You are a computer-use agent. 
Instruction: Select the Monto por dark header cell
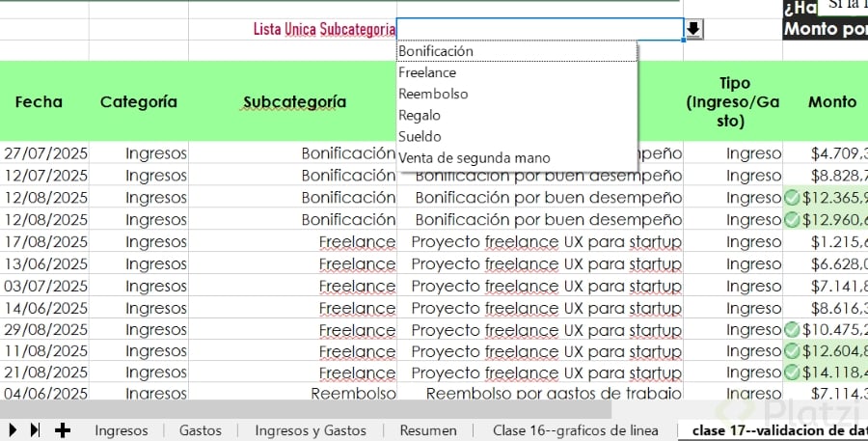pos(826,29)
